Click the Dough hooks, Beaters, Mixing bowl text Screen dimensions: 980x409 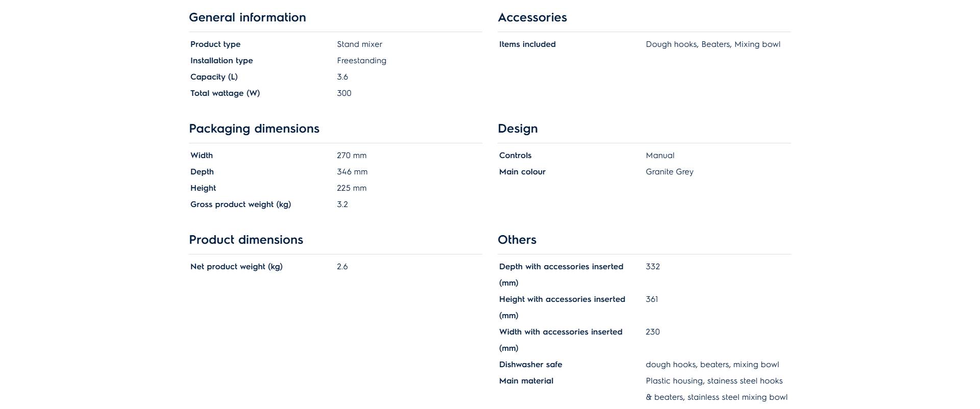(713, 44)
